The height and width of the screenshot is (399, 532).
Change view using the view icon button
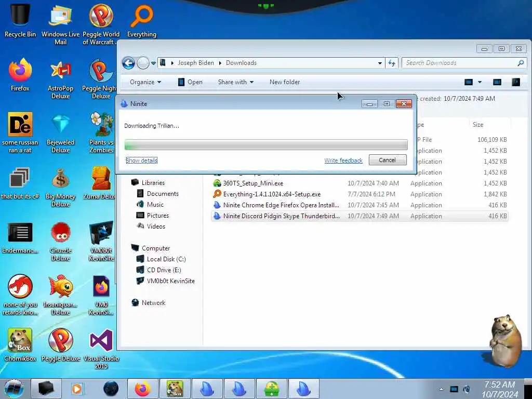(x=469, y=82)
